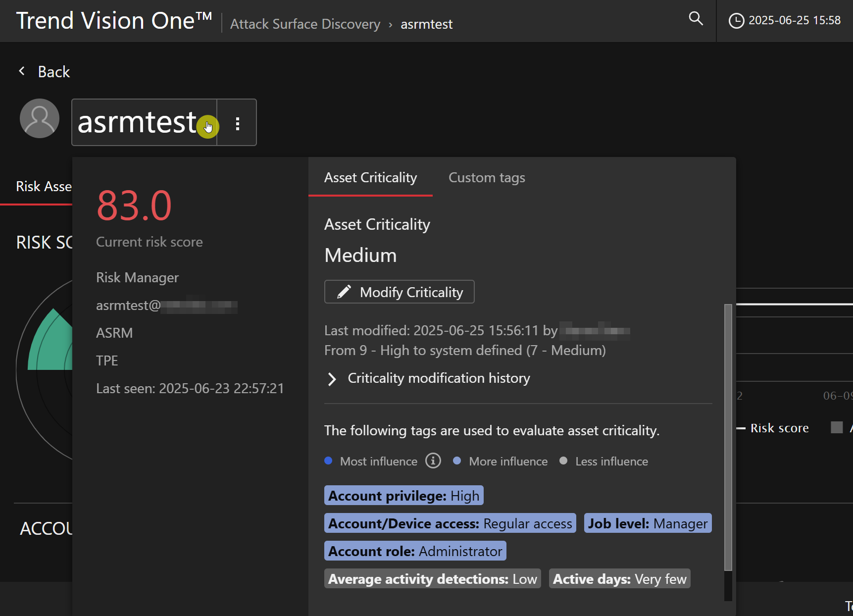Click the criticality panel scrollbar
This screenshot has width=853, height=616.
click(x=728, y=436)
